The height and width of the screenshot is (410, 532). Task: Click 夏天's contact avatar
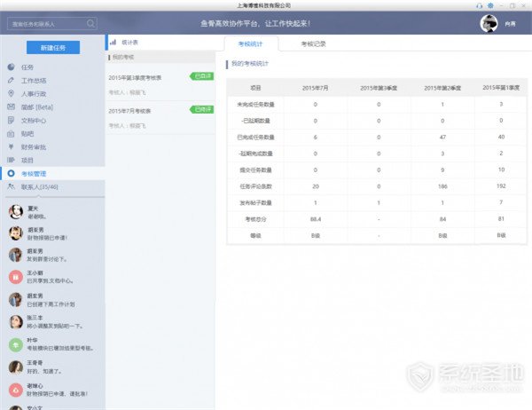[16, 211]
